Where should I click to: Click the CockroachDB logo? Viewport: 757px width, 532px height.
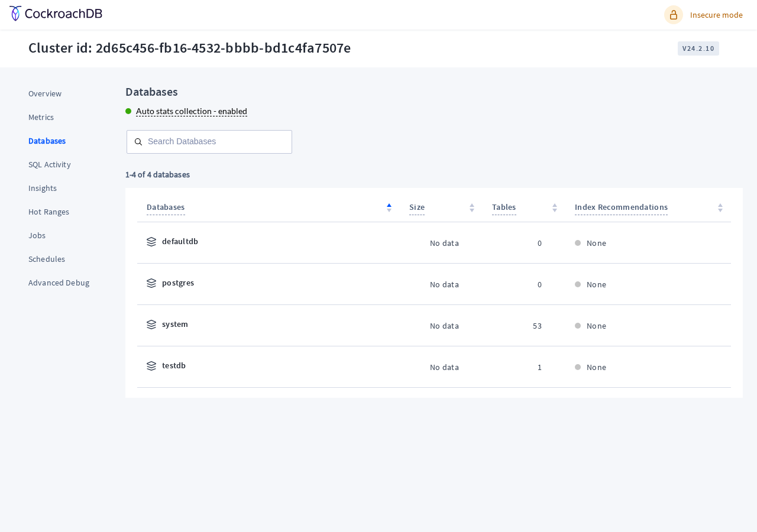coord(56,14)
